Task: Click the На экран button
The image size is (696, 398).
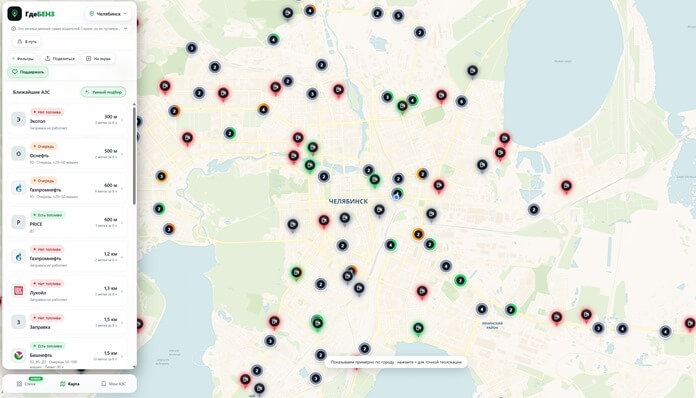Action: click(x=98, y=59)
